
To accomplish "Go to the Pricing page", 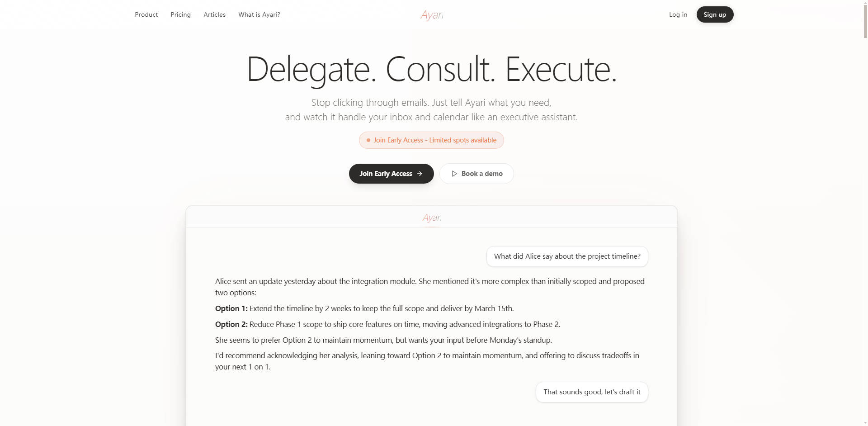I will [181, 14].
